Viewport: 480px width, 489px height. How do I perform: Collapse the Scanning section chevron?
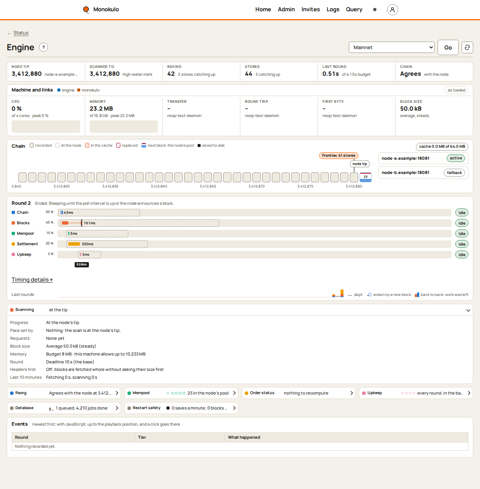point(468,310)
